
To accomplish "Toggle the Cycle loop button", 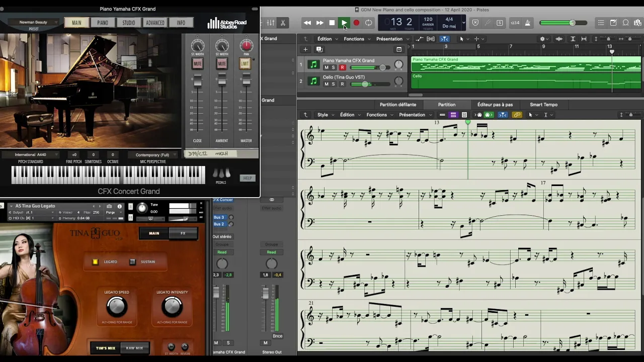I will tap(369, 23).
